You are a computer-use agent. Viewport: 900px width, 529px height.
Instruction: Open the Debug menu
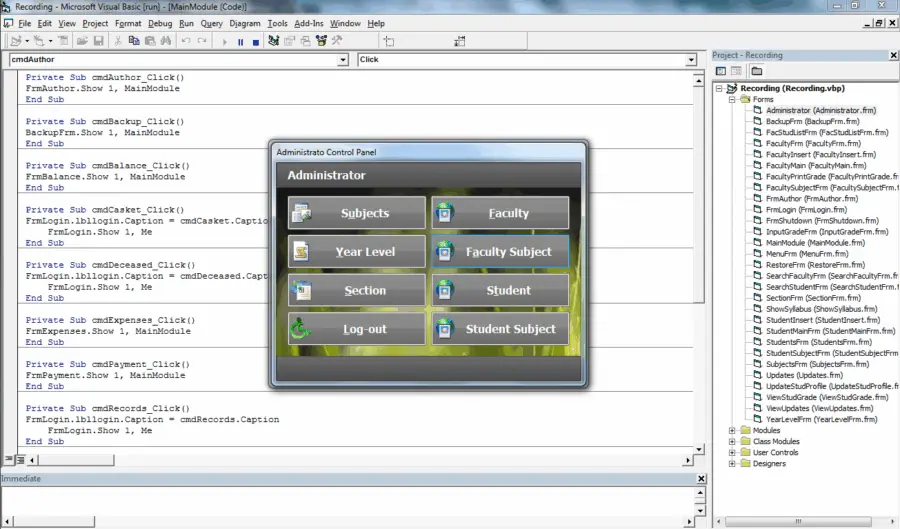pyautogui.click(x=160, y=24)
